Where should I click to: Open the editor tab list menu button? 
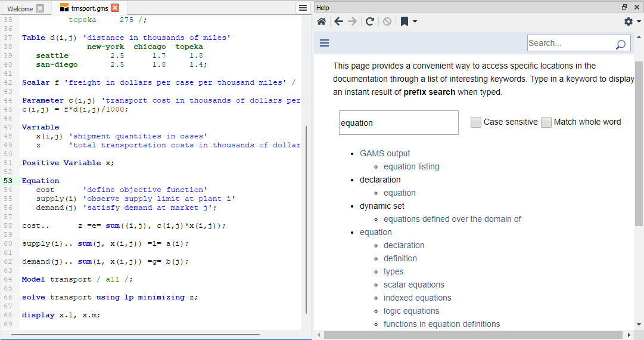(x=303, y=8)
